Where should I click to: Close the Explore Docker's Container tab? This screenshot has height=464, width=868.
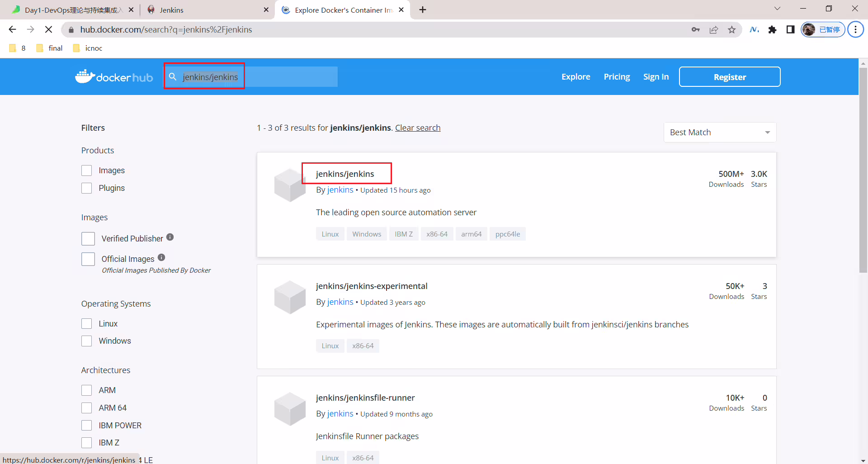[x=401, y=10]
